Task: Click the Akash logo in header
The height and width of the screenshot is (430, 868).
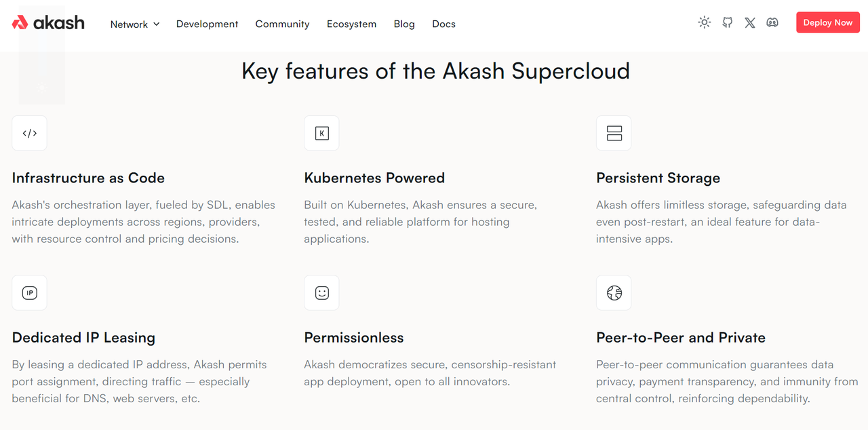Action: (48, 23)
